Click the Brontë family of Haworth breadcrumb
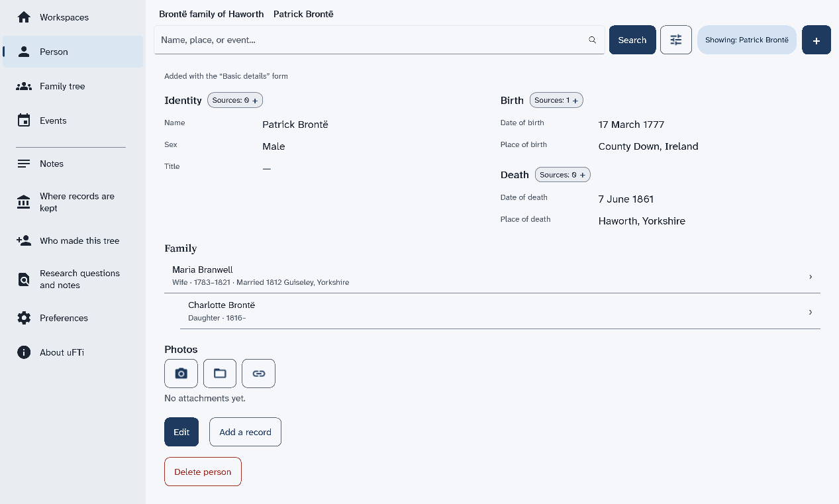Screen dimensions: 839x504 click(x=211, y=14)
